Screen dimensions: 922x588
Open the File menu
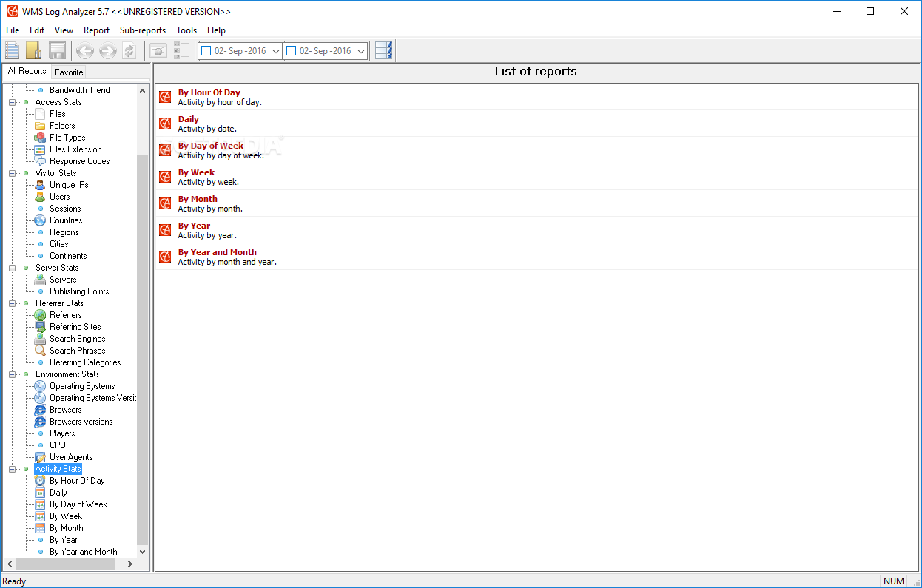coord(13,30)
